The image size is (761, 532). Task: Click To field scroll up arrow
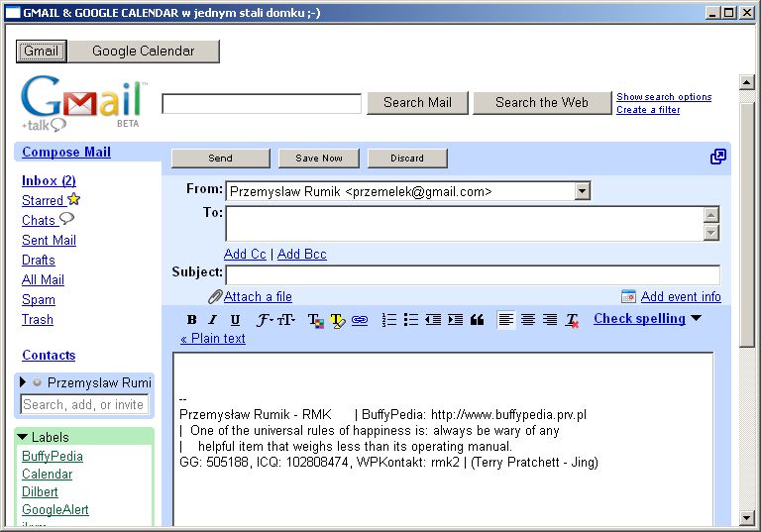pos(711,215)
